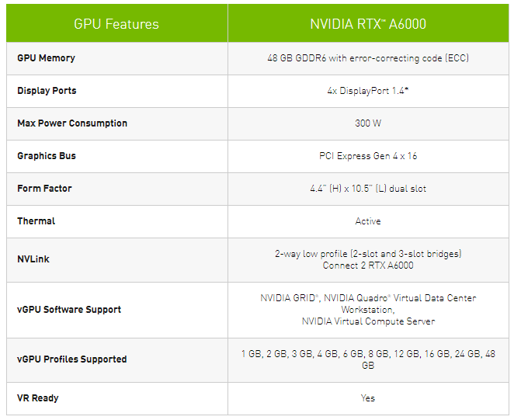Select the 300 W power value
Screen dimensions: 521x420
368,123
